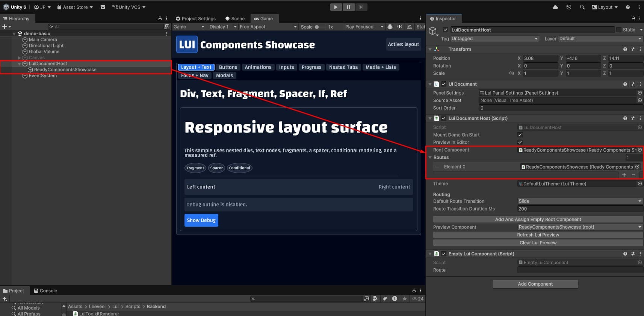Expand the Canvas hierarchy item
The height and width of the screenshot is (316, 644).
pyautogui.click(x=20, y=58)
